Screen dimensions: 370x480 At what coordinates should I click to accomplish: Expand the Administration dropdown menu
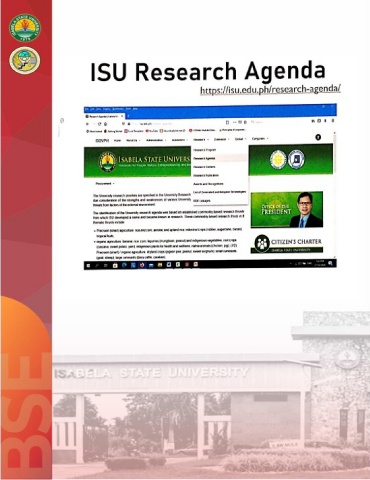coord(156,140)
